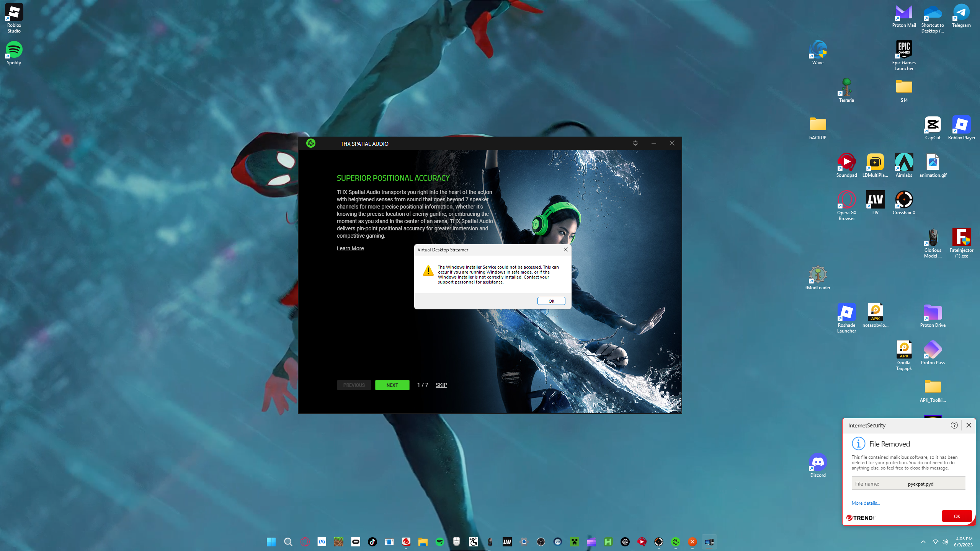
Task: Click the OBS Studio taskbar icon
Action: pyautogui.click(x=541, y=542)
